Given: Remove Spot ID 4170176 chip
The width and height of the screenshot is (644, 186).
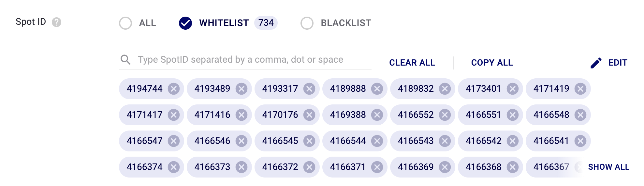Looking at the screenshot, I should [309, 115].
